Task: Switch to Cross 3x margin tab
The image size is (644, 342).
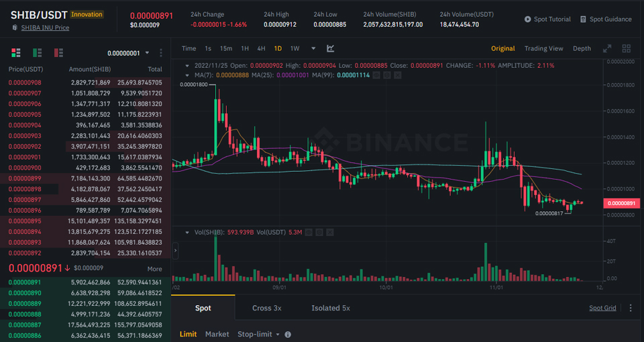Action: [266, 308]
